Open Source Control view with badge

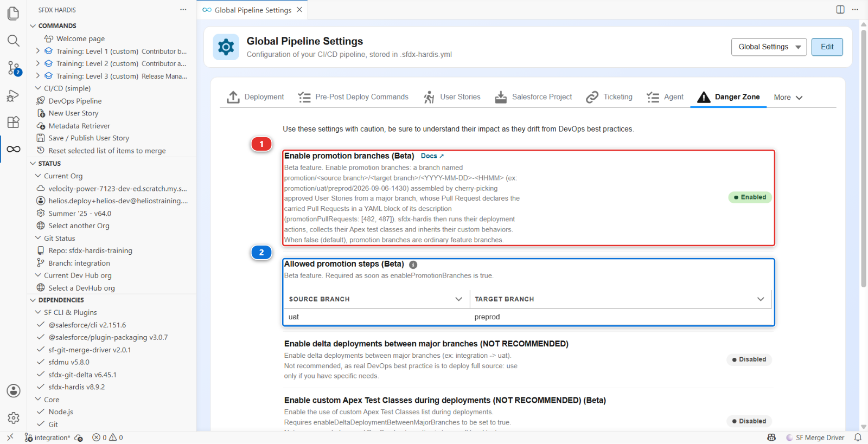tap(14, 68)
